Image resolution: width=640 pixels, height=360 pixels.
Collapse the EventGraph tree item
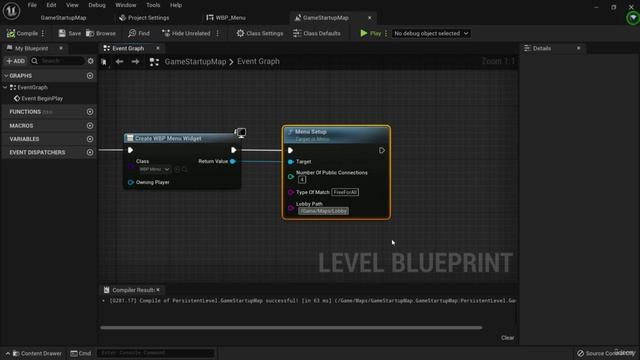[x=5, y=87]
